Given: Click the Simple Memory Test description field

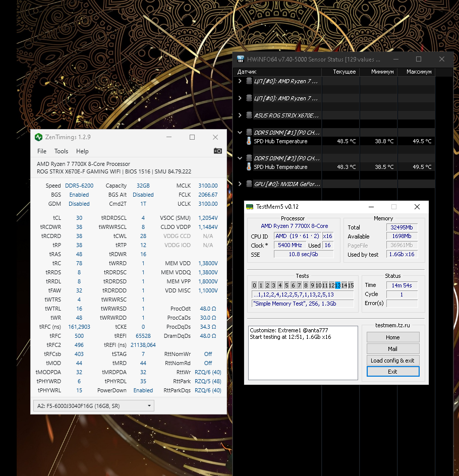Looking at the screenshot, I should 303,304.
